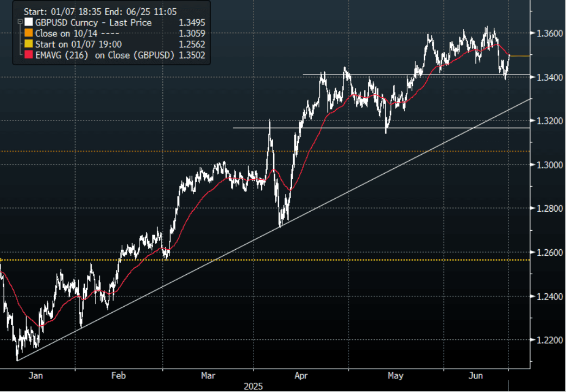Screen dimensions: 566x392
Task: Click the 1.2400 price axis label
Action: pyautogui.click(x=550, y=296)
